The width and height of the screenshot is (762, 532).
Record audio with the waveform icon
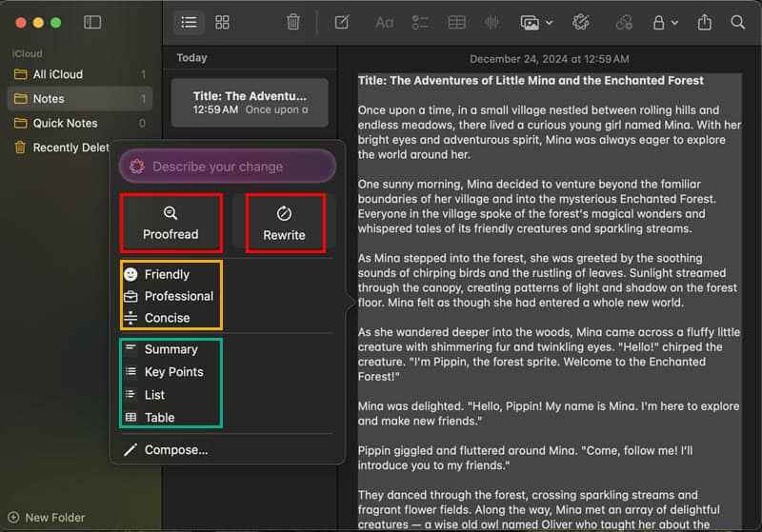(491, 22)
